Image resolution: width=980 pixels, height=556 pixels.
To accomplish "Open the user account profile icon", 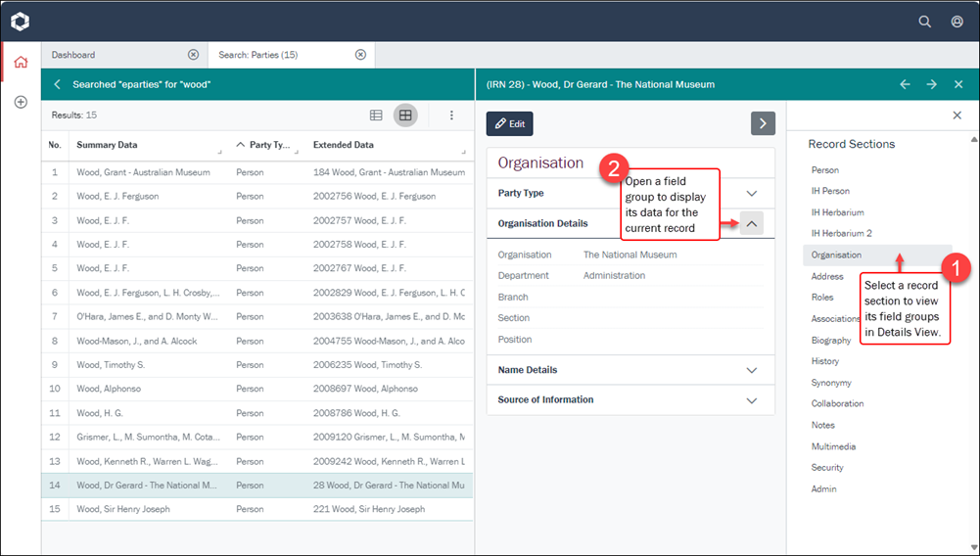I will [x=957, y=21].
